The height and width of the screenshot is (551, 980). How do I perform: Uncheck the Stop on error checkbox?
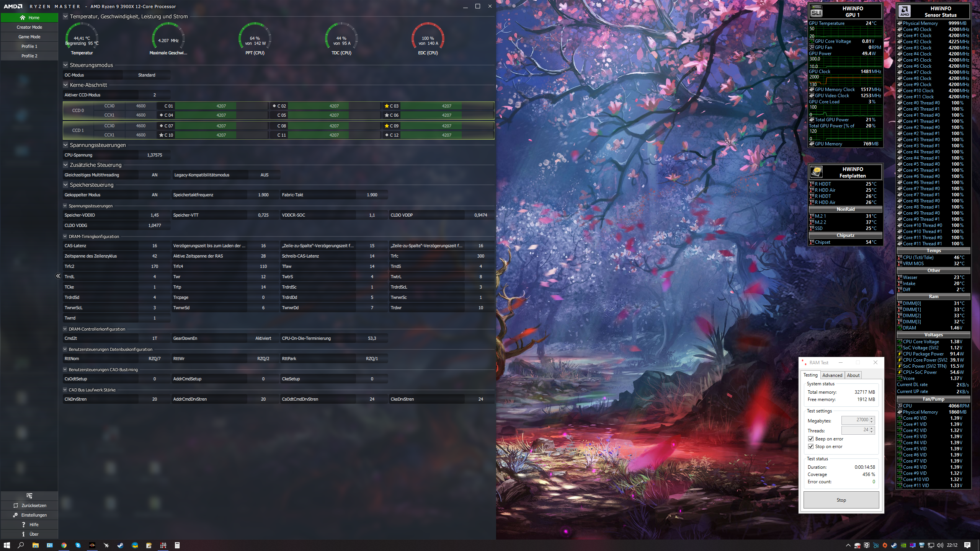811,447
